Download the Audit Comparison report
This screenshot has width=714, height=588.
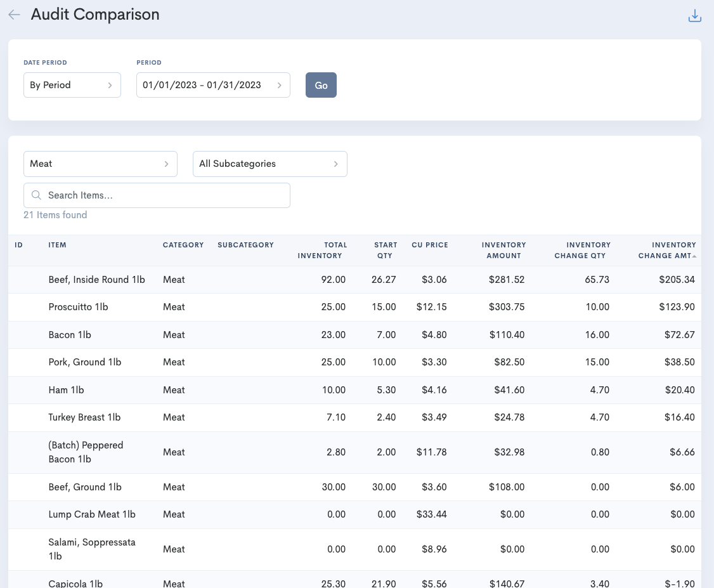695,15
